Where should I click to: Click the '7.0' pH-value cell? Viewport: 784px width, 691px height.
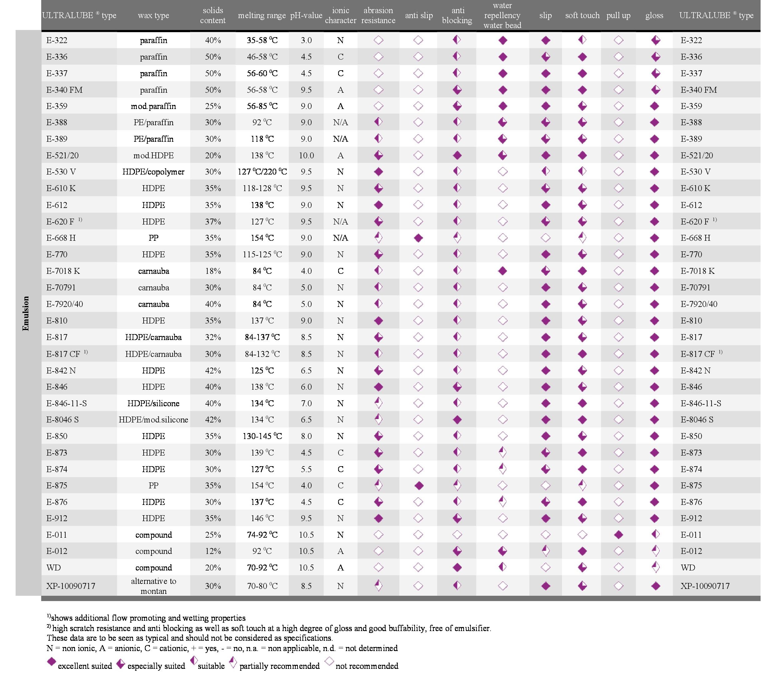coord(307,403)
